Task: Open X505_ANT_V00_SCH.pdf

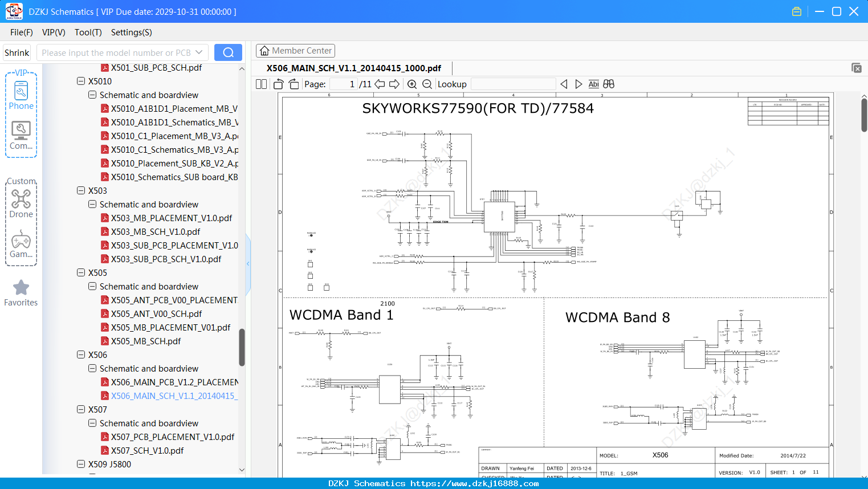Action: 156,314
